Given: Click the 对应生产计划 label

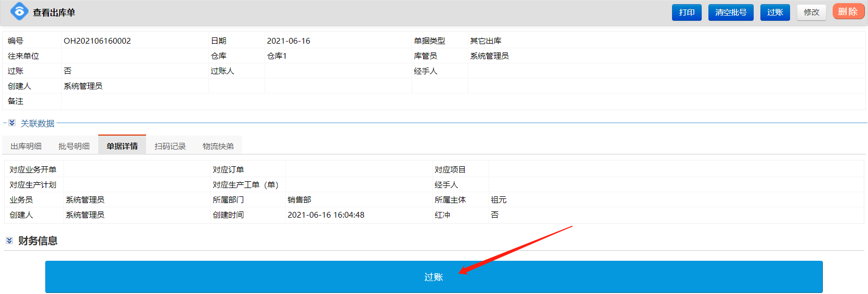Looking at the screenshot, I should point(33,184).
